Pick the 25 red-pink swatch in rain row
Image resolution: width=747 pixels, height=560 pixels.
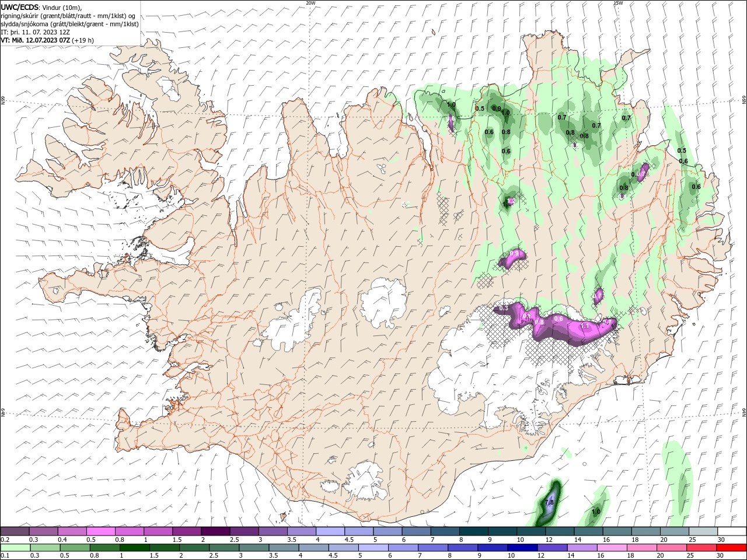[702, 548]
